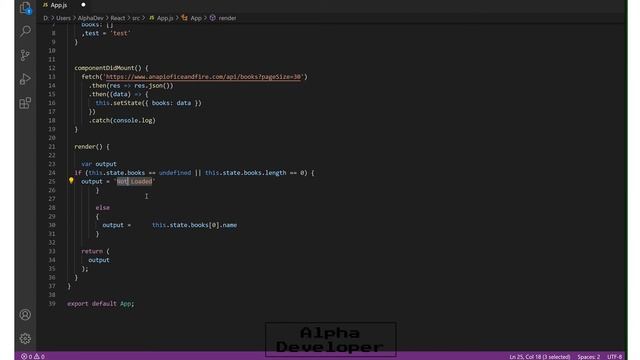640x360 pixels.
Task: Click on 'componentDidMount' method name
Action: tap(104, 68)
